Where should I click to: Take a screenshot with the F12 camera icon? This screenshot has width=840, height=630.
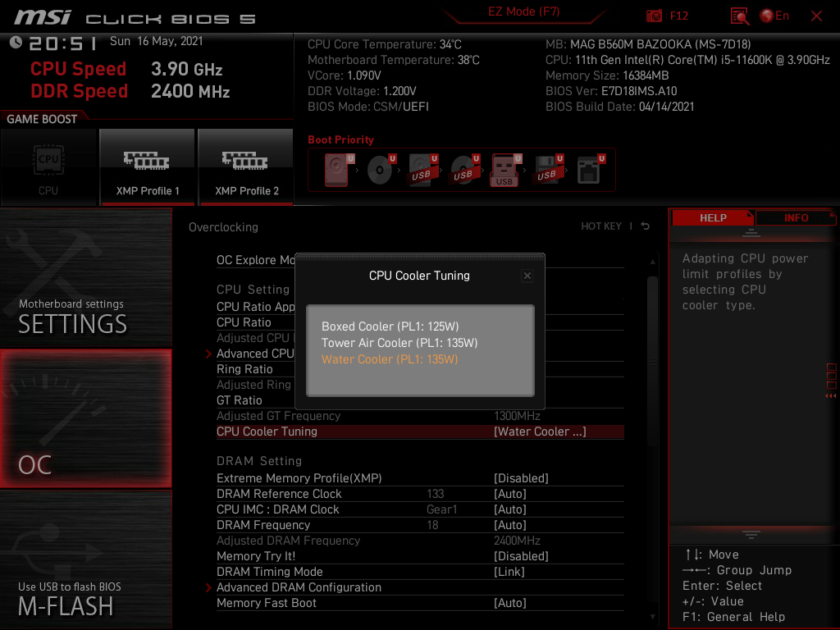(654, 16)
